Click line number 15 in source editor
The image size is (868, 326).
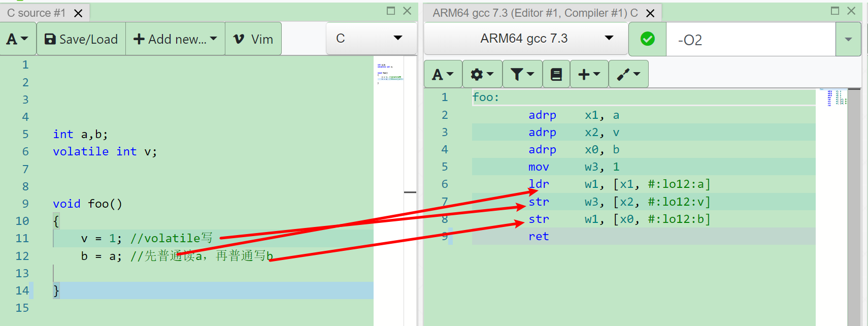tap(22, 308)
